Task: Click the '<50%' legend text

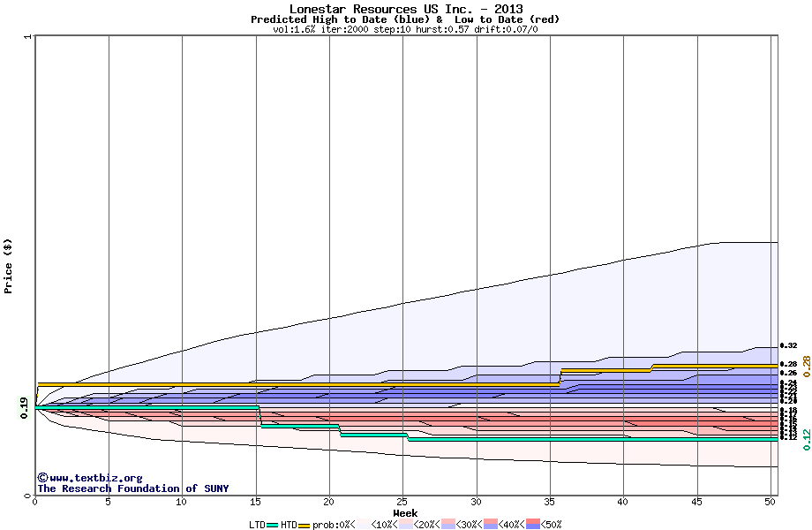Action: coord(551,525)
